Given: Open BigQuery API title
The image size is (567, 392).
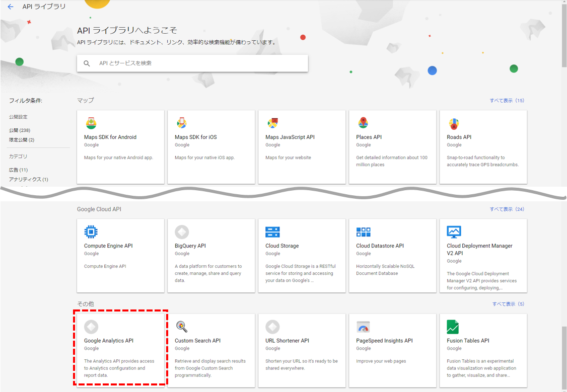Looking at the screenshot, I should [x=190, y=246].
